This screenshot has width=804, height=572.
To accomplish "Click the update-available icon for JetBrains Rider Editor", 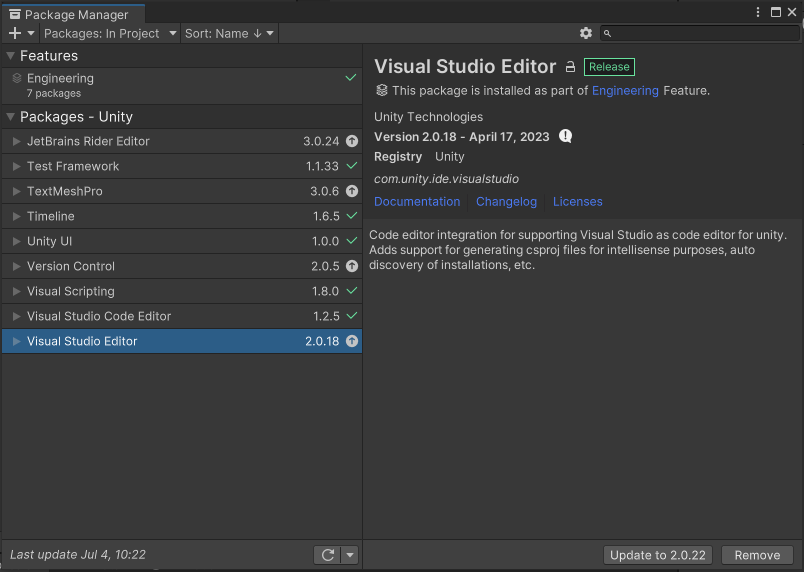I will pos(352,141).
